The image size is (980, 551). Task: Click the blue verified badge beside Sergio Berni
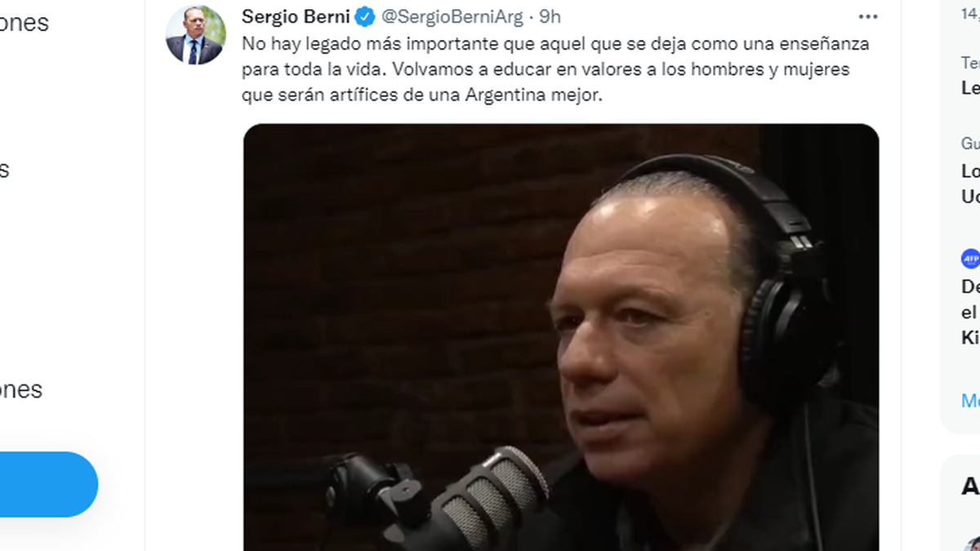pyautogui.click(x=364, y=16)
